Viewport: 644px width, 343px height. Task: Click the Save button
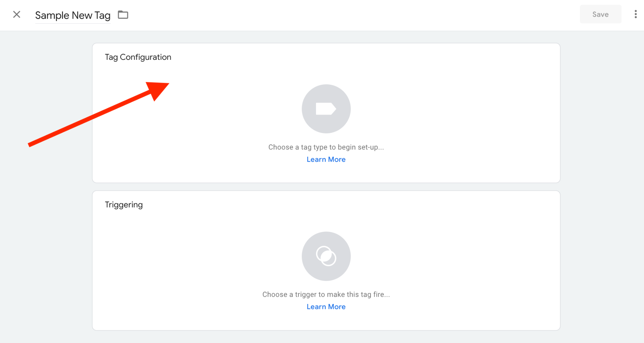(600, 14)
